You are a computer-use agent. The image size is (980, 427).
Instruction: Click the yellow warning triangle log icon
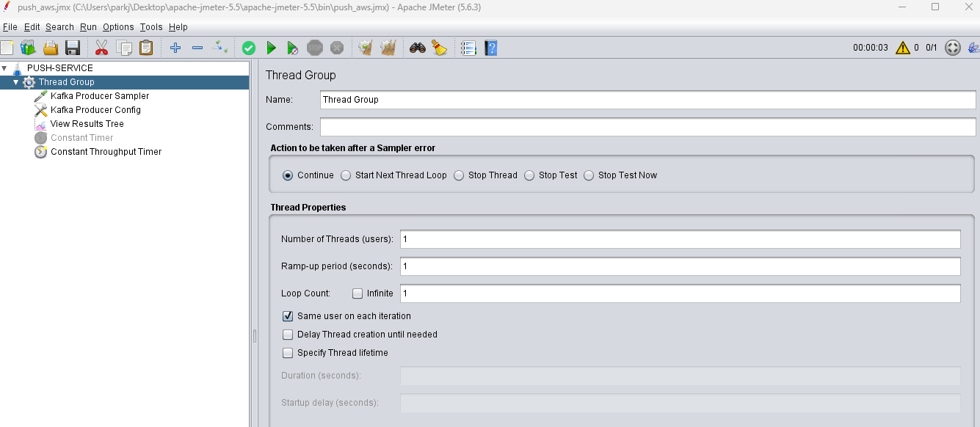coord(902,48)
